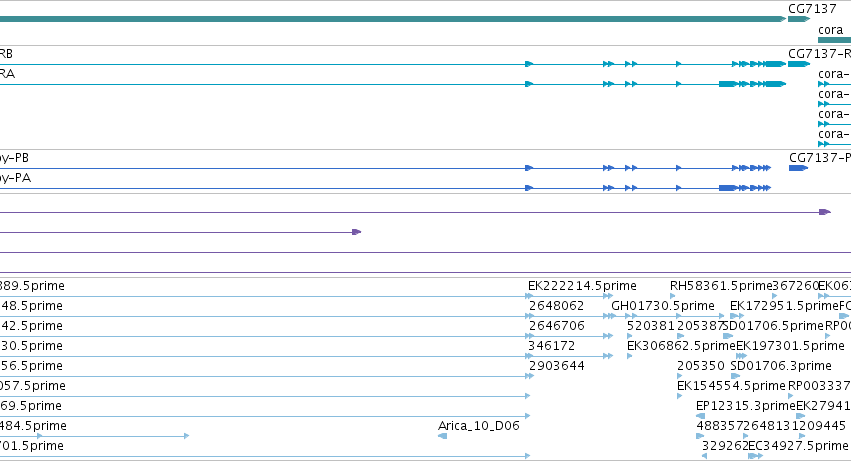The image size is (851, 461).
Task: Select the CG7137 gene label at top
Action: tap(812, 9)
